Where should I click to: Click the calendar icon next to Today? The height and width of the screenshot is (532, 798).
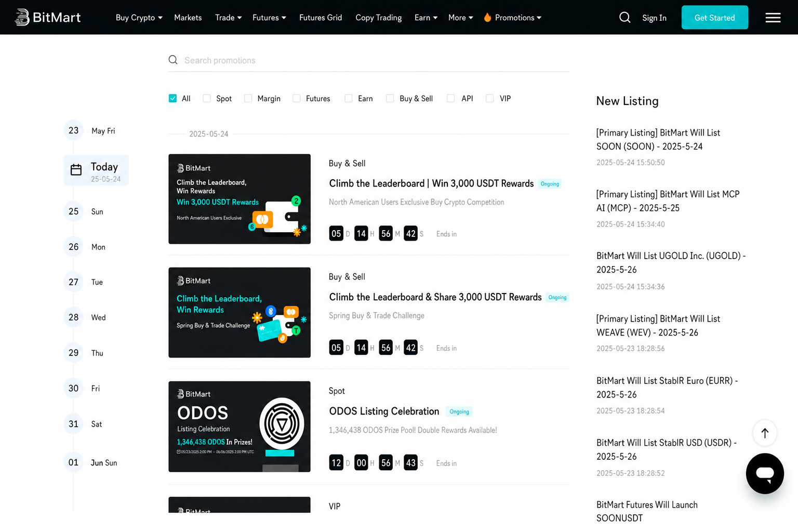pos(76,170)
